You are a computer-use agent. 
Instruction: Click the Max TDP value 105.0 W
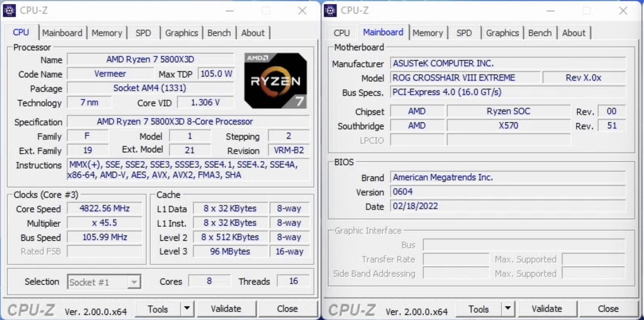click(x=216, y=74)
